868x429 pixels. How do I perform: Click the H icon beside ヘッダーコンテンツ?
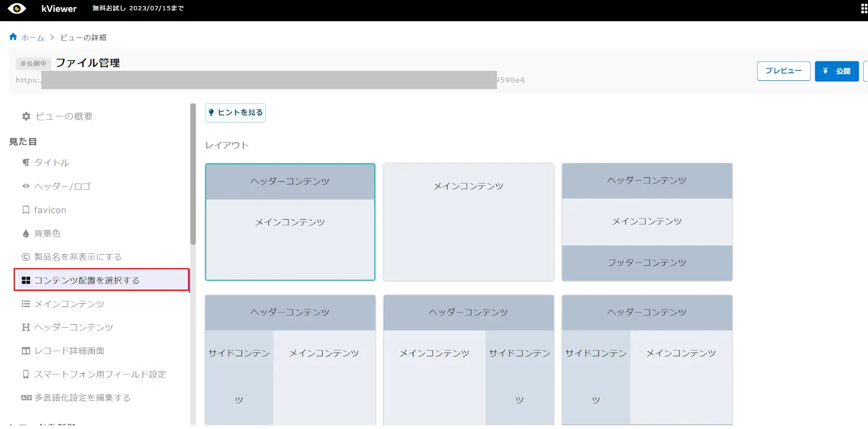click(x=25, y=327)
